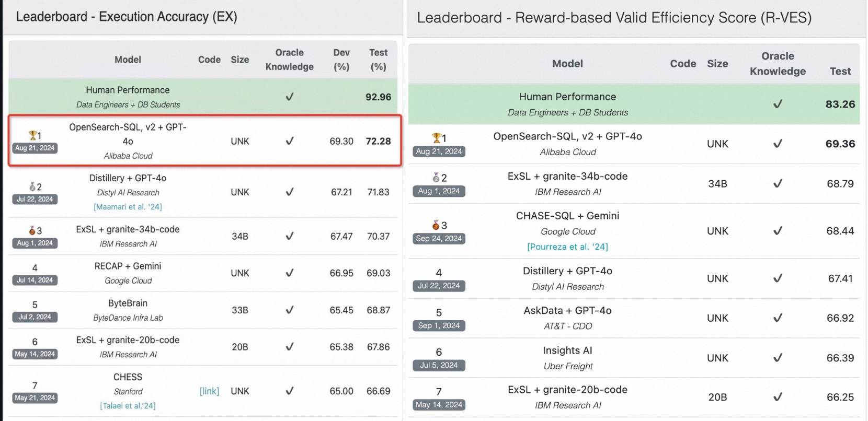Screen dimensions: 868x421
Task: Click the Jul 14, 2024 date badge
Action: point(35,280)
